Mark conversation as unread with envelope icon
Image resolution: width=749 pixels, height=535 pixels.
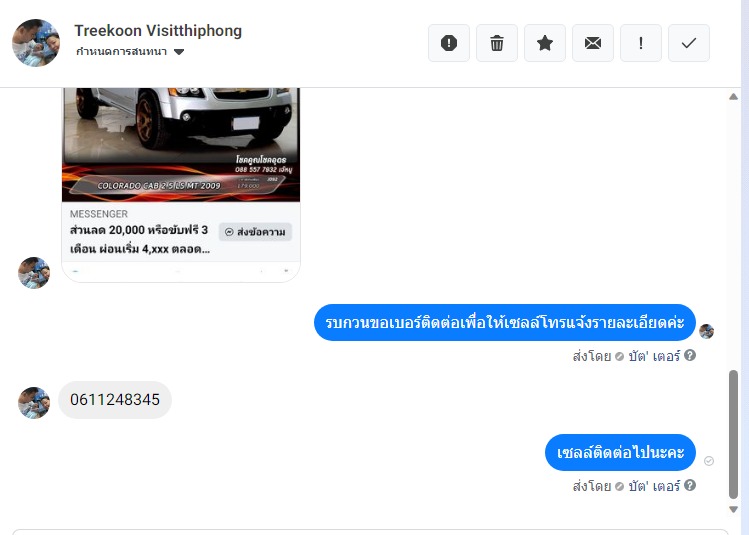pyautogui.click(x=593, y=43)
